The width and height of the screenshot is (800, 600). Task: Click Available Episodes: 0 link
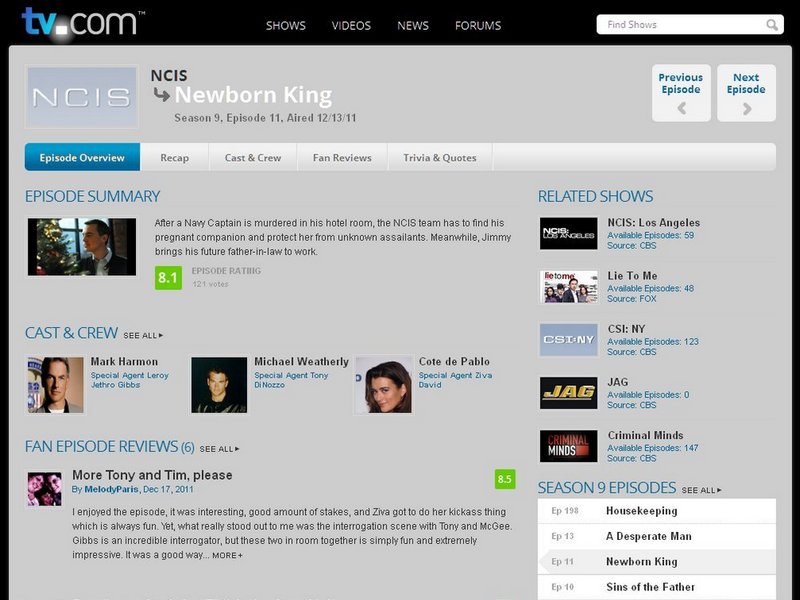pyautogui.click(x=648, y=394)
